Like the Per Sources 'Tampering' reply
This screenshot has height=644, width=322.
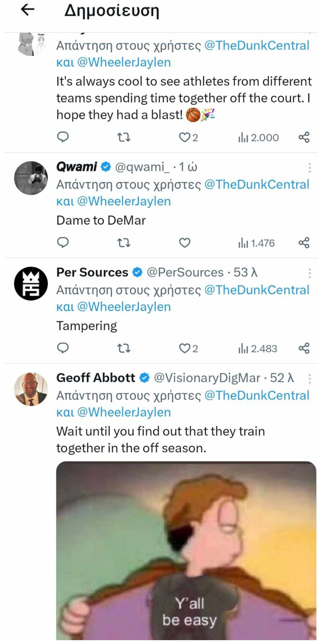tap(185, 348)
